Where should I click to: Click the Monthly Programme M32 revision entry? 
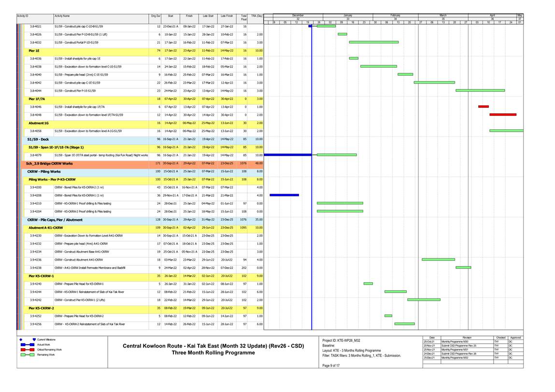point(457,358)
